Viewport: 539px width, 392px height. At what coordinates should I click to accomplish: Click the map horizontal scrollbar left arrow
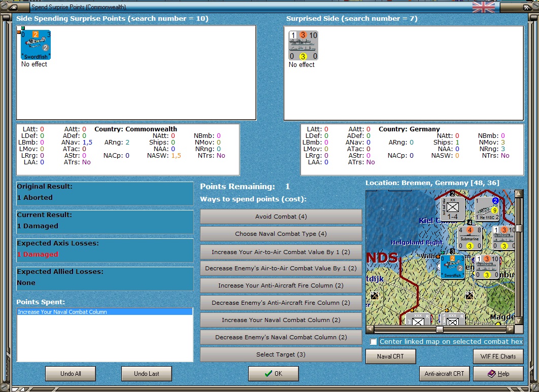tap(370, 329)
